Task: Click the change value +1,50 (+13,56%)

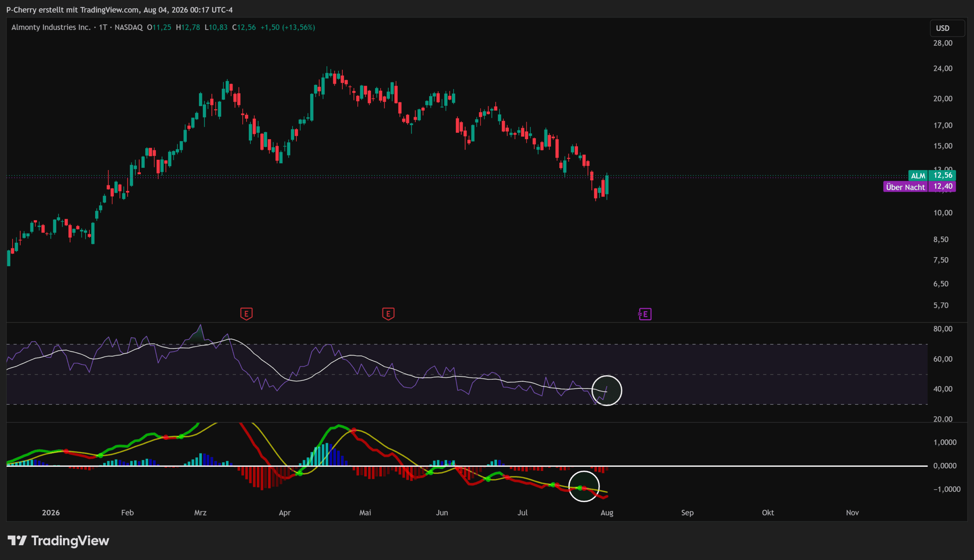Action: [x=288, y=27]
